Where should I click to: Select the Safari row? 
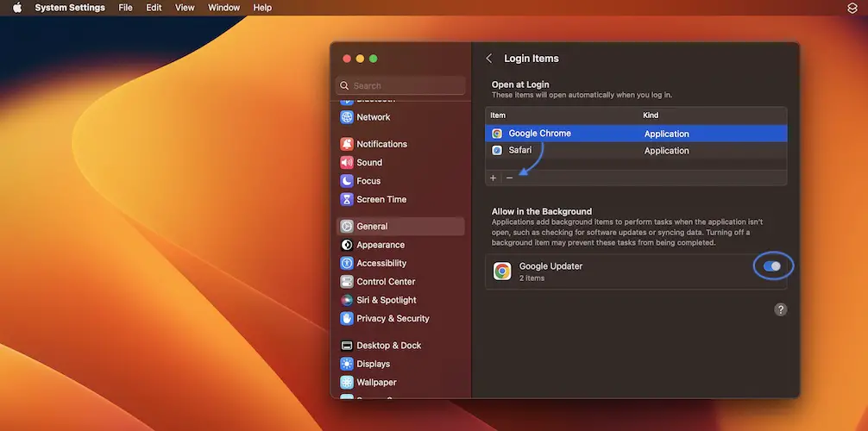pos(636,151)
